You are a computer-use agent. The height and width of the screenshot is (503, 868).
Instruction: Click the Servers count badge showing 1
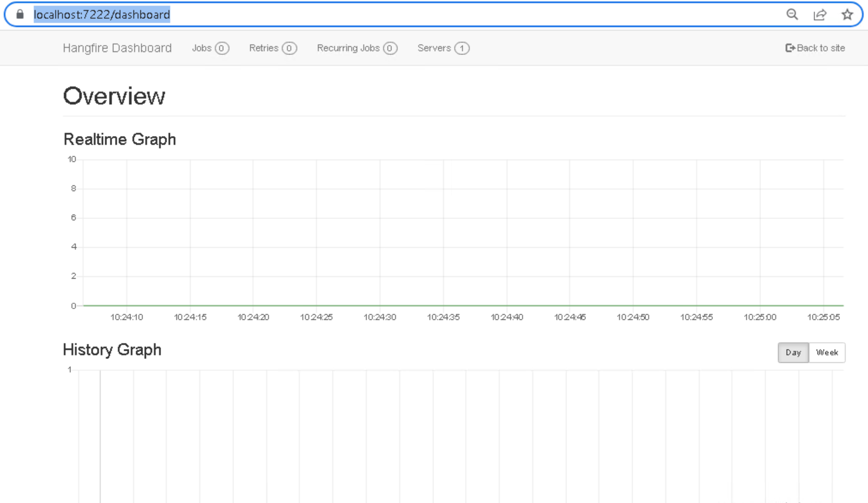(462, 48)
